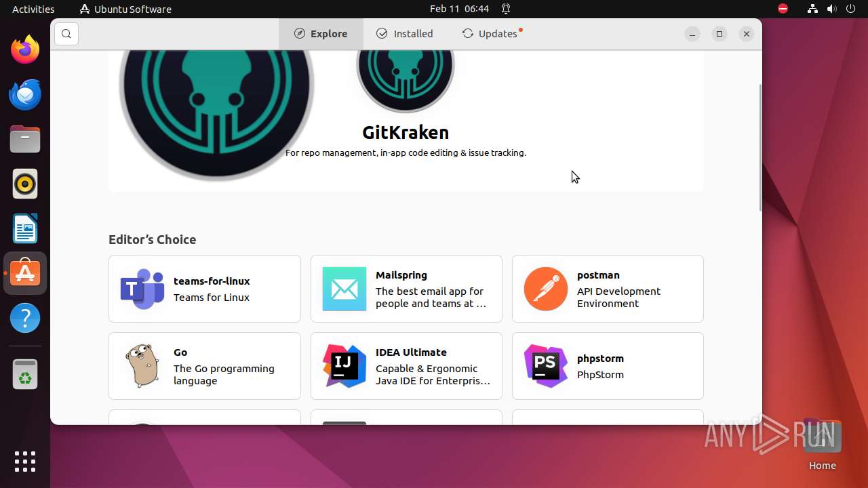Screen dimensions: 868x488
Task: Maximize the Ubuntu Software window
Action: [x=719, y=34]
